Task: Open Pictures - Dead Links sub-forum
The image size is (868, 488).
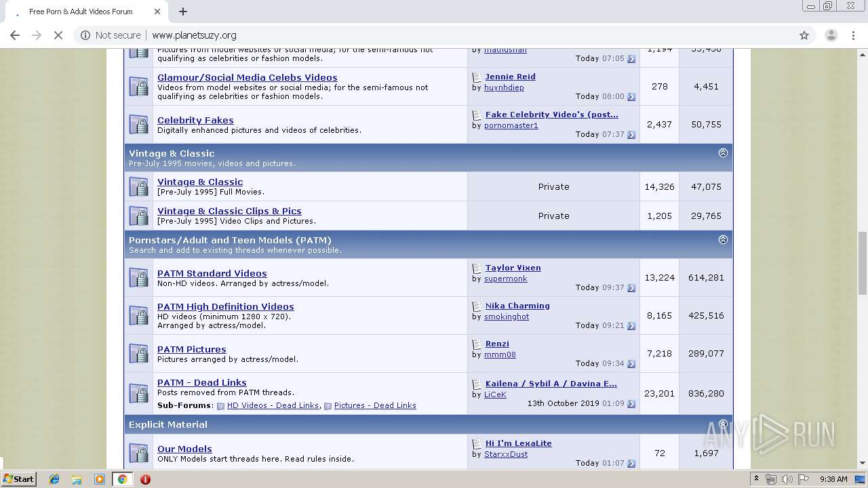Action: tap(375, 405)
